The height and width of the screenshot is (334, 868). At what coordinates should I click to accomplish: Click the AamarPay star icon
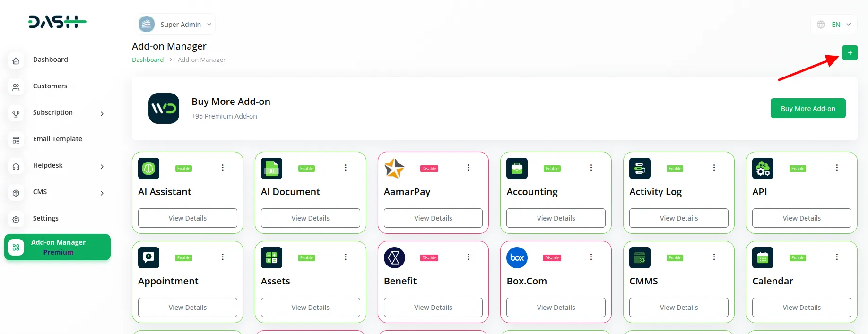[x=394, y=169]
